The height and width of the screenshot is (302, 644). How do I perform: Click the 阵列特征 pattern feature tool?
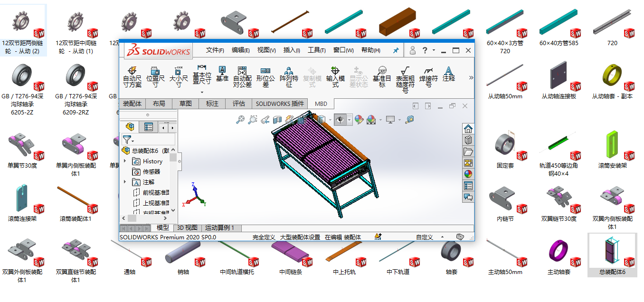pyautogui.click(x=289, y=76)
